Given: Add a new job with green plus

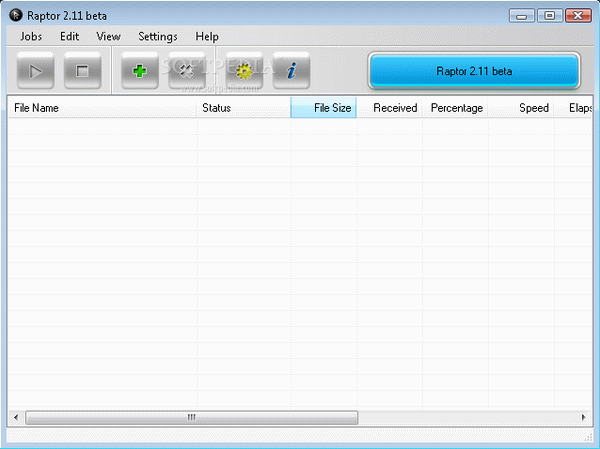Looking at the screenshot, I should 140,71.
